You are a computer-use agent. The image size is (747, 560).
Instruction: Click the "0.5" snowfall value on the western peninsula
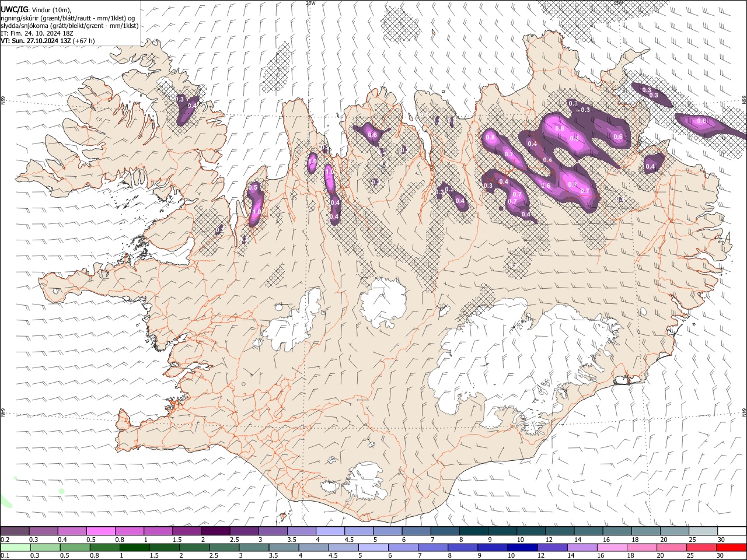253,188
